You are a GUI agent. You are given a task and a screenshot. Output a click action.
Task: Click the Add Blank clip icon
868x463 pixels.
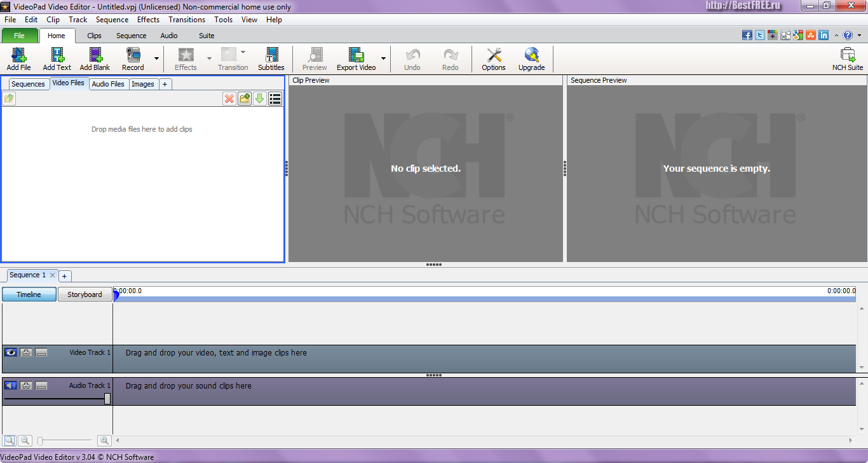pyautogui.click(x=95, y=55)
